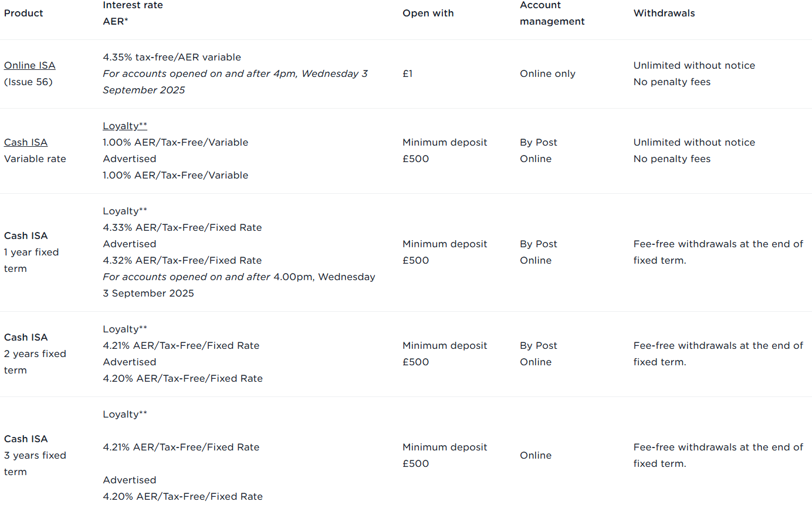Click the £1 opening amount cell

pos(407,73)
